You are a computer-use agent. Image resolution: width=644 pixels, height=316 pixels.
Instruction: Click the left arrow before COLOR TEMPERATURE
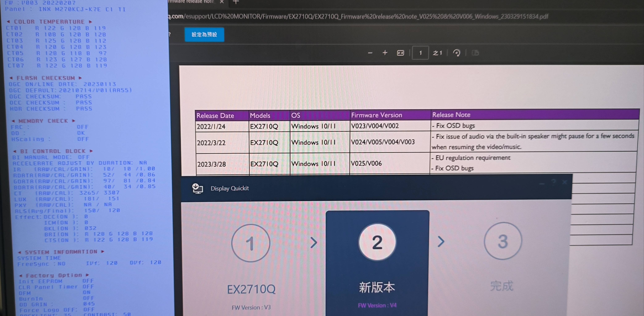point(8,21)
